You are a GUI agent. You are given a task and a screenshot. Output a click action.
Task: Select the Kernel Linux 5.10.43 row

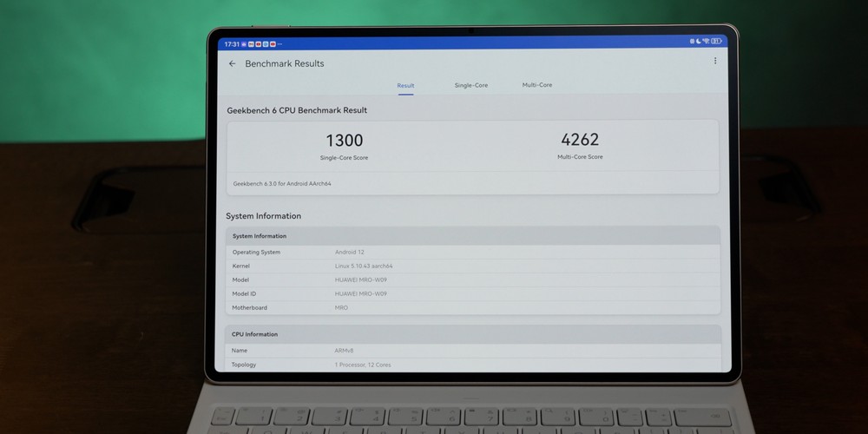tap(472, 266)
